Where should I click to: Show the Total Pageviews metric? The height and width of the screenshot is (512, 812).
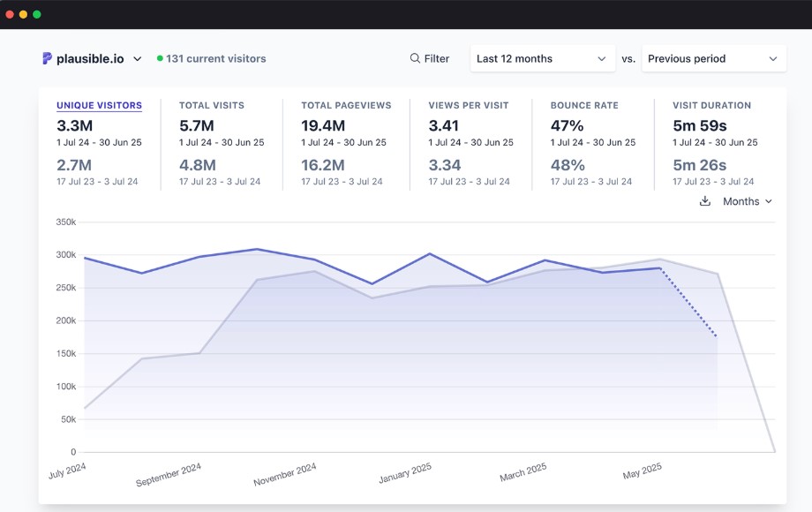346,105
